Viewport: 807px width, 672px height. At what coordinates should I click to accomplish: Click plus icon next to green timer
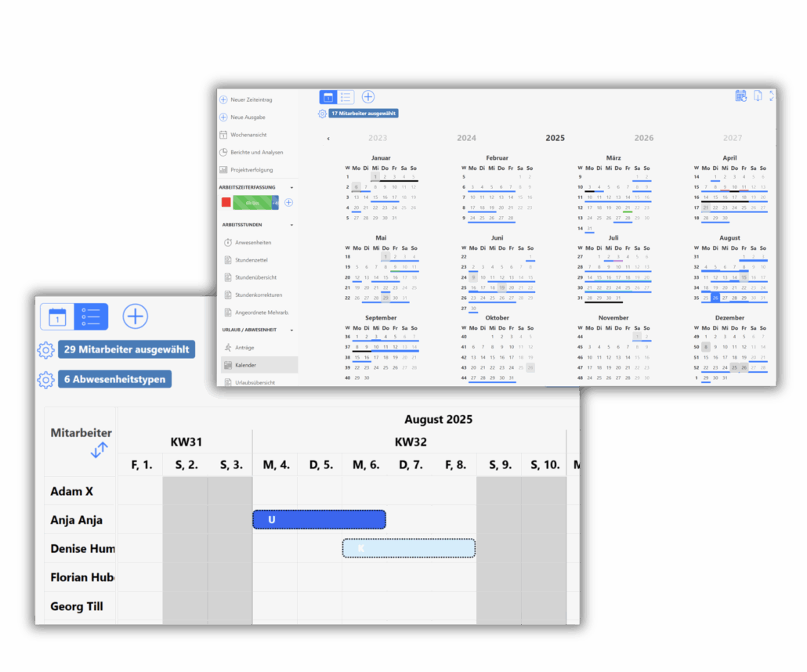tap(288, 203)
